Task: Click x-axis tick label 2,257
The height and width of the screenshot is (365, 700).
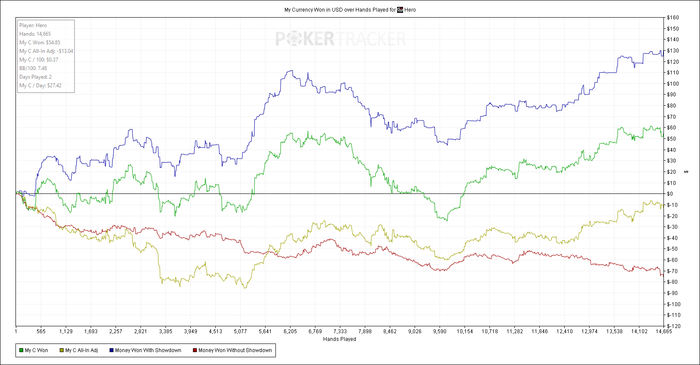Action: coord(116,332)
